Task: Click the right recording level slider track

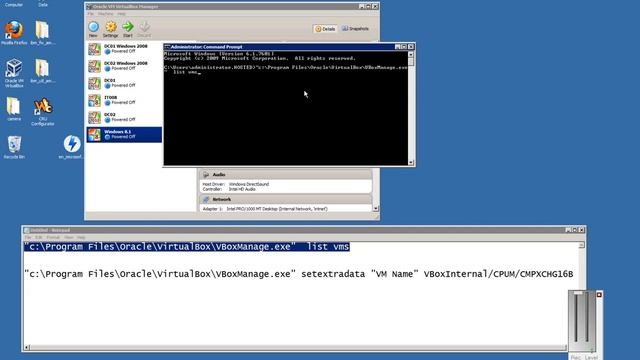Action: click(588, 318)
